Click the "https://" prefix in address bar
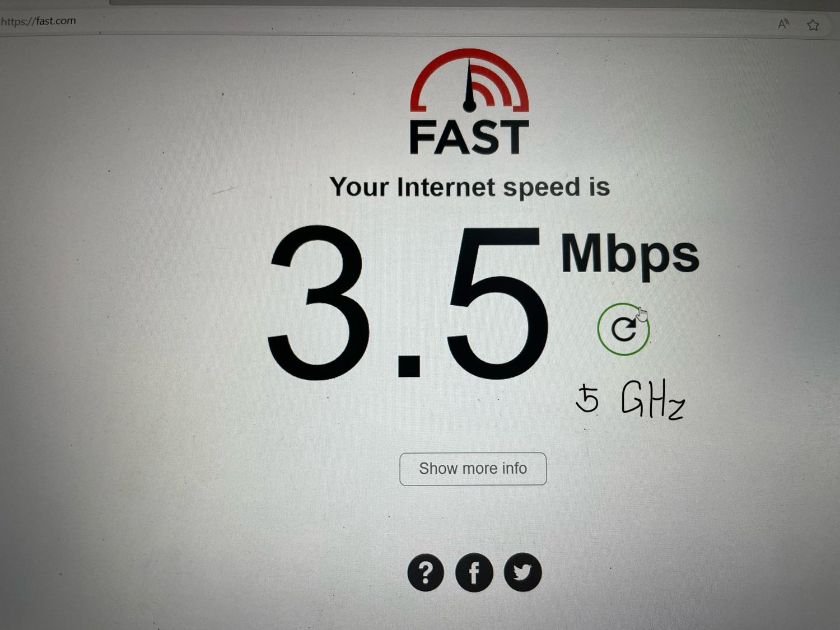This screenshot has width=840, height=630. pyautogui.click(x=18, y=22)
